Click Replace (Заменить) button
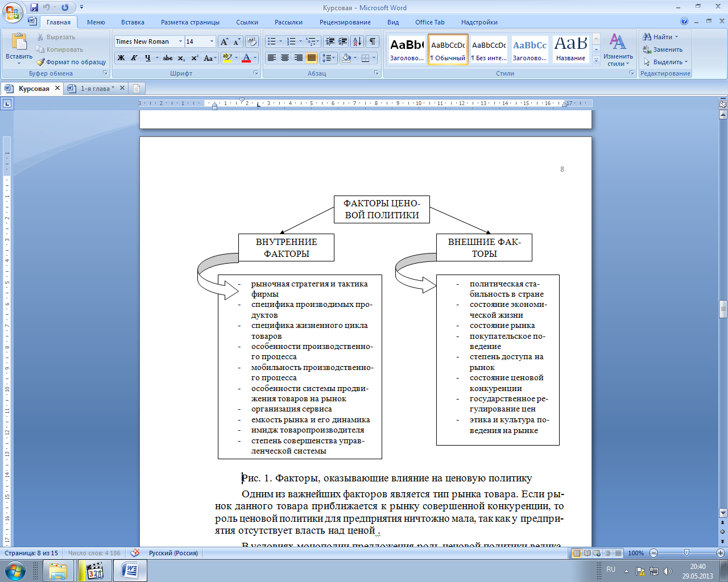This screenshot has width=728, height=582. point(663,49)
